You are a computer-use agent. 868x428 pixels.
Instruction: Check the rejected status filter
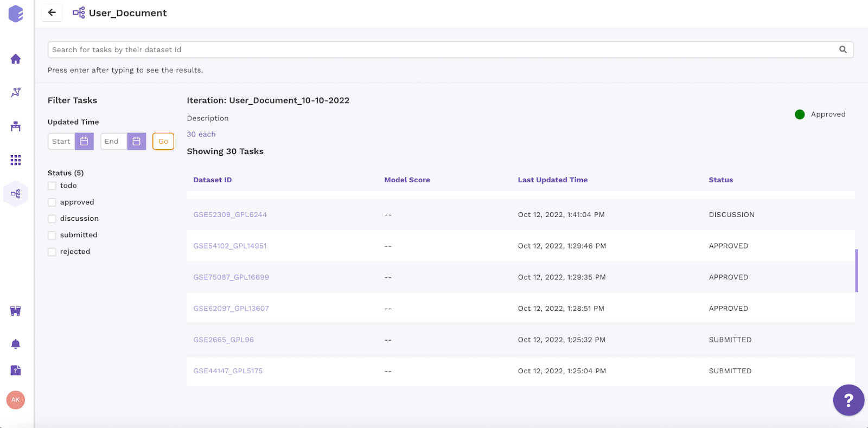(x=52, y=252)
